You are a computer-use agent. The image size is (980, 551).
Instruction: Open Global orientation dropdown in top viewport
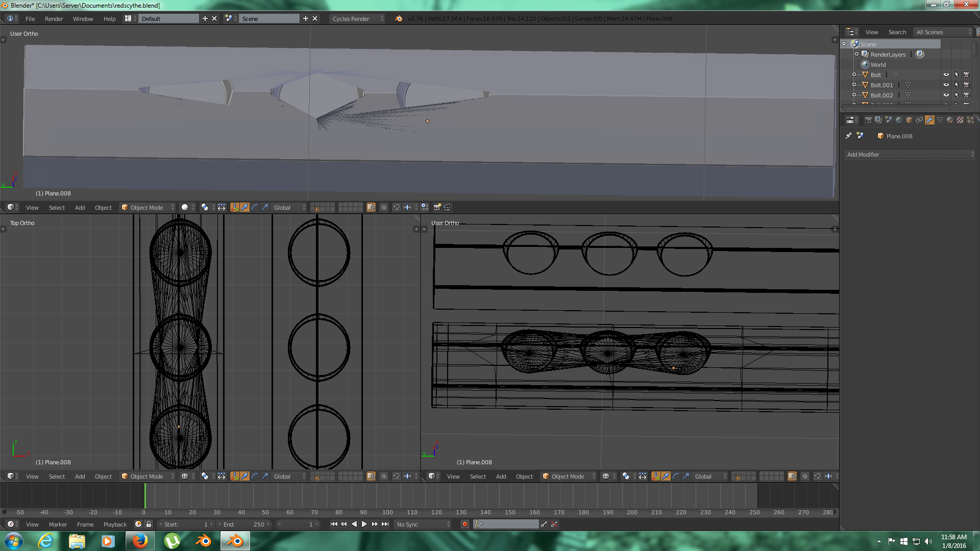coord(289,207)
